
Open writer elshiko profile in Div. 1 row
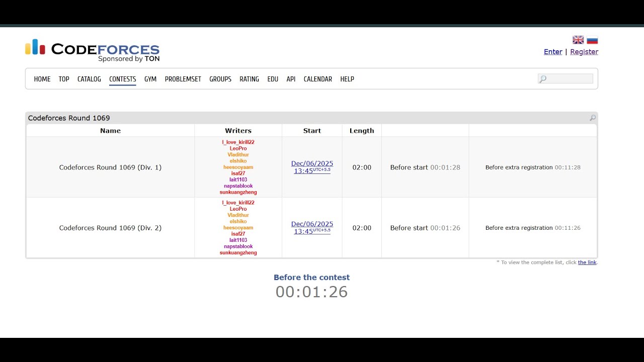[238, 161]
